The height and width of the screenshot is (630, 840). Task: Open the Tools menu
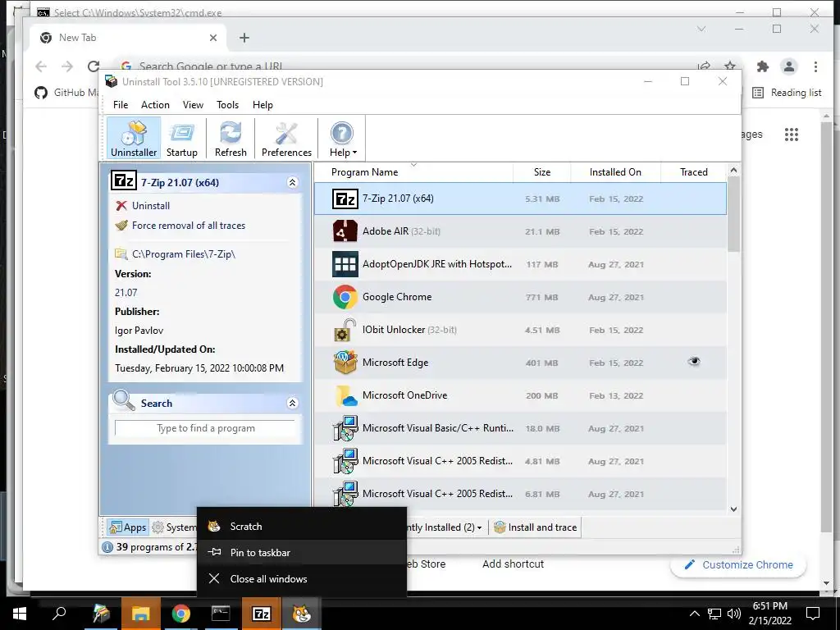click(x=228, y=105)
